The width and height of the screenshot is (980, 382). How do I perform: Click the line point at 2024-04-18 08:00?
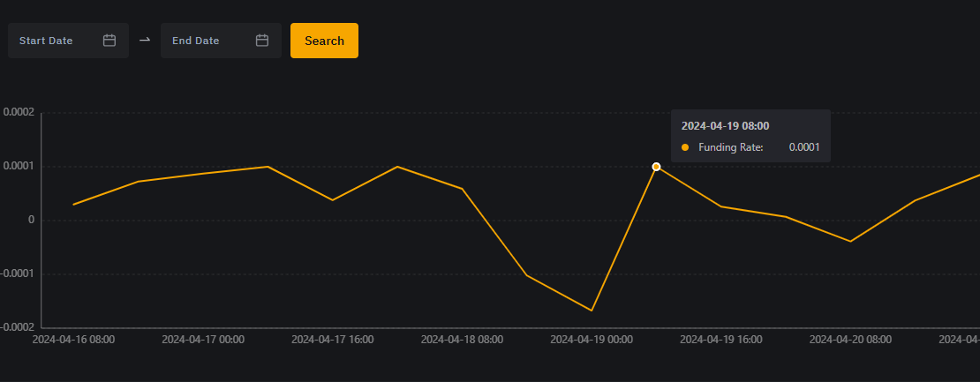pos(462,189)
